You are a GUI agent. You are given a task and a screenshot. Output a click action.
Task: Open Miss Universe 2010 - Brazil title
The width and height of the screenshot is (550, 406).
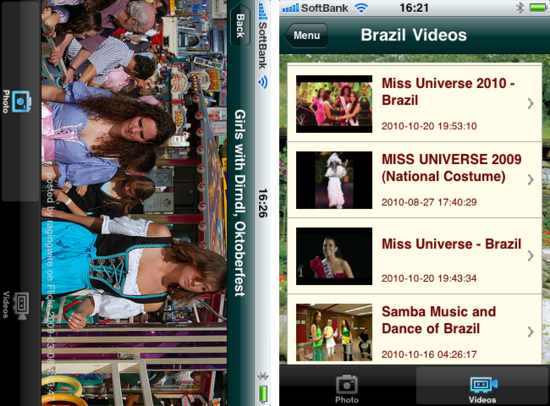pos(448,91)
